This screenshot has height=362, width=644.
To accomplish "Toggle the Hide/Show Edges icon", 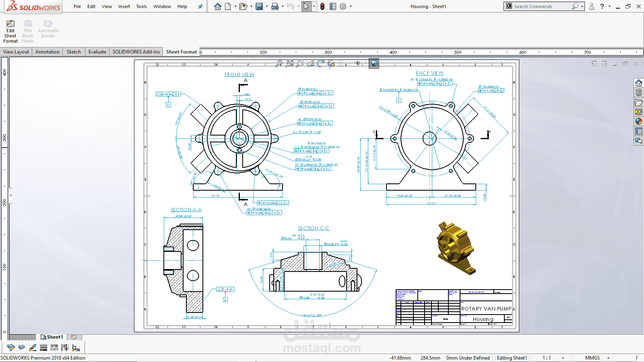I will [65, 348].
